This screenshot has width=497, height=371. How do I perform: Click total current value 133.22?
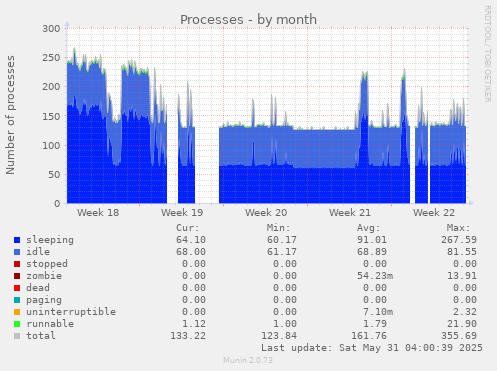[188, 336]
